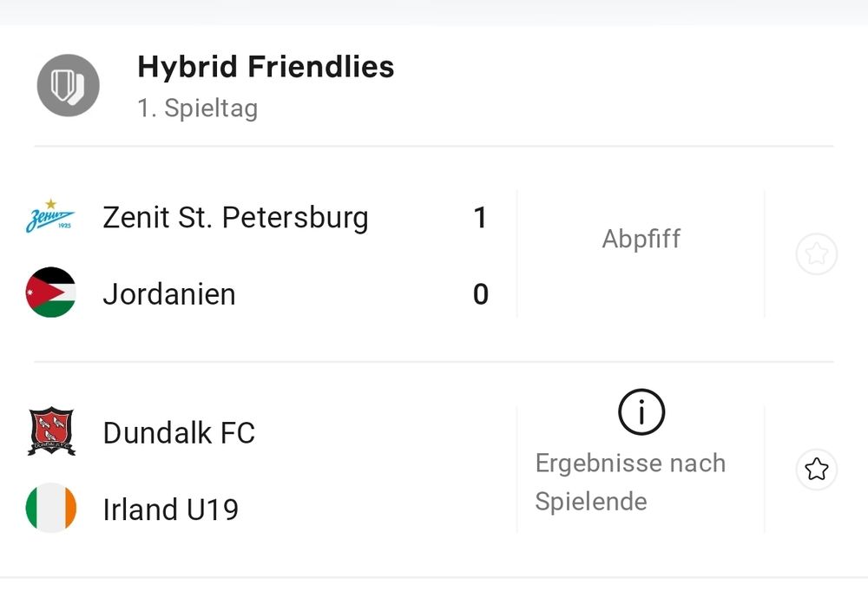Open the Jordanien team name
This screenshot has width=868, height=592.
tap(169, 294)
